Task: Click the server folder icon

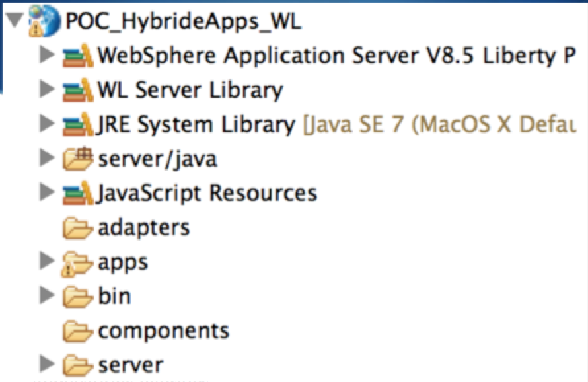Action: (77, 365)
